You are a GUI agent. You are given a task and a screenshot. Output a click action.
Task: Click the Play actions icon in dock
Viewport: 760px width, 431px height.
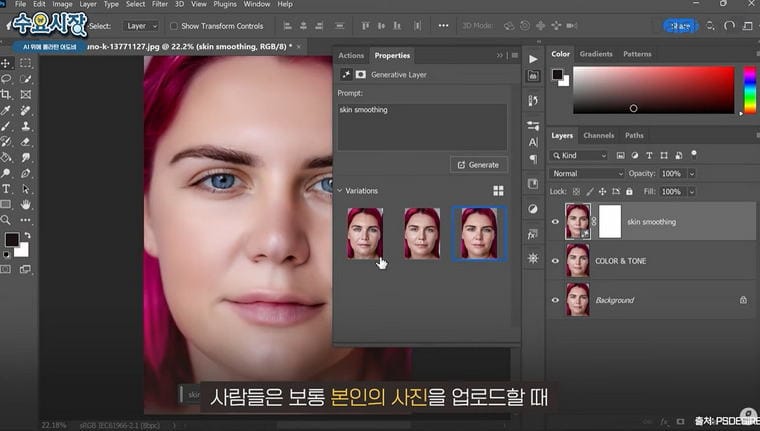[533, 59]
